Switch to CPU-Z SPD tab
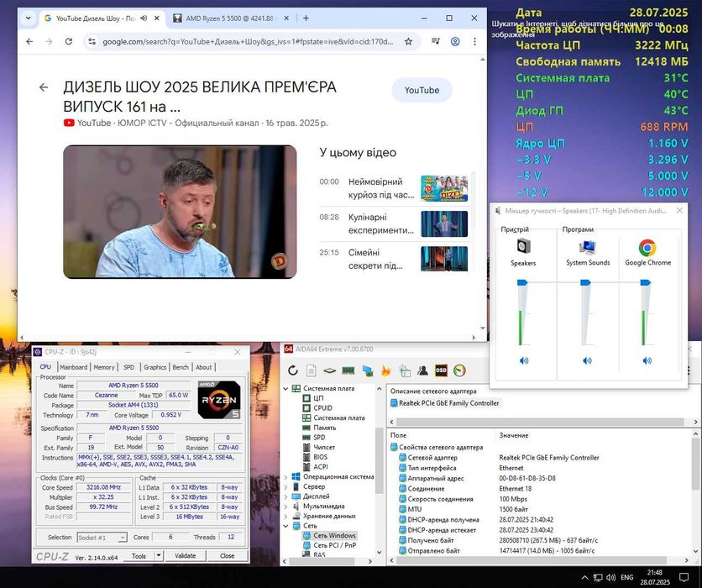Image resolution: width=702 pixels, height=588 pixels. pyautogui.click(x=129, y=367)
